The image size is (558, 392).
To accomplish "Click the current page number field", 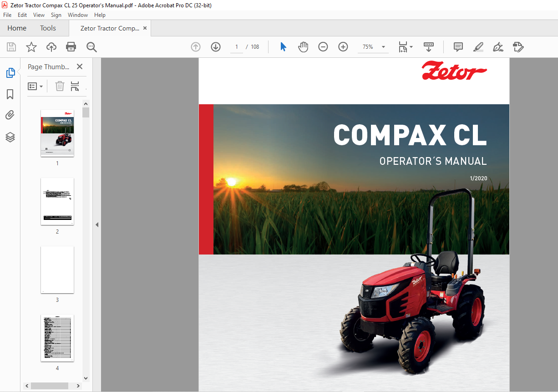I will coord(237,47).
